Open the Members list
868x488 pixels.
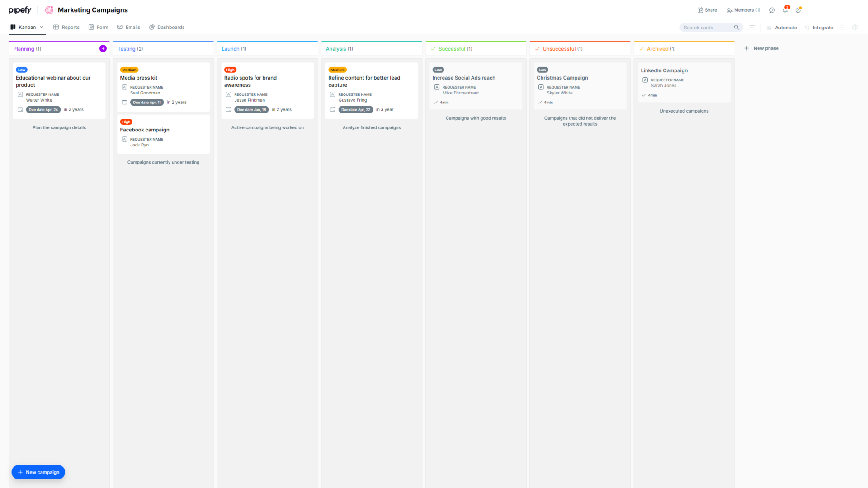coord(743,10)
